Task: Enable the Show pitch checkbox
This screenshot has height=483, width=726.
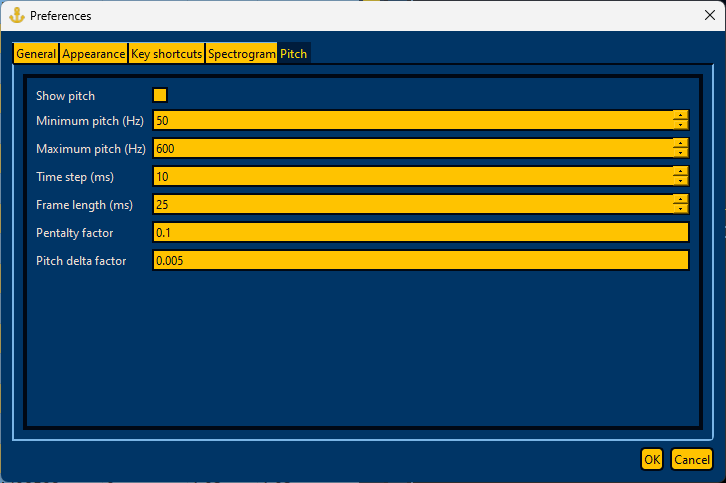Action: click(160, 95)
